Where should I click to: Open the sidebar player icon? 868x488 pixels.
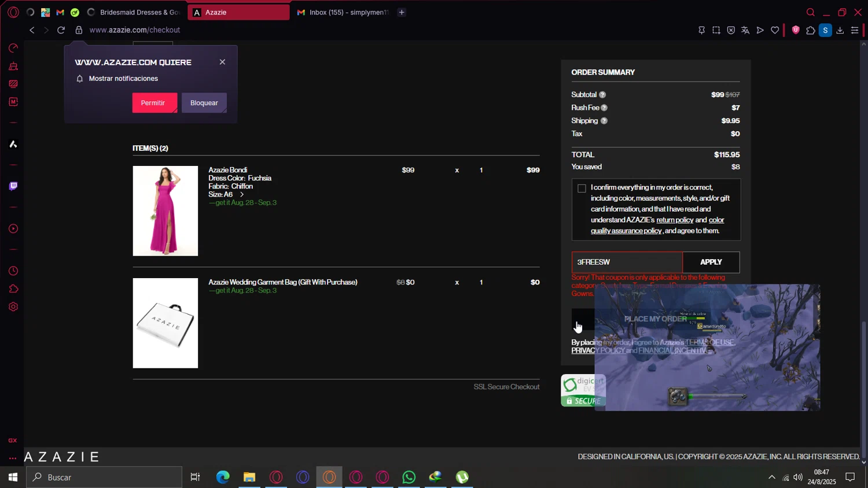pos(13,229)
